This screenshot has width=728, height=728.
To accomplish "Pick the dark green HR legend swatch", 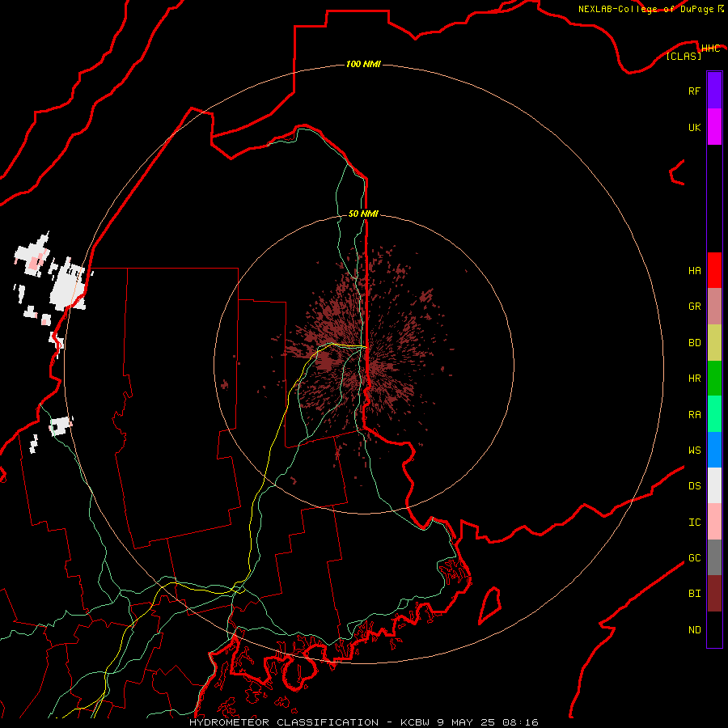I will (714, 378).
